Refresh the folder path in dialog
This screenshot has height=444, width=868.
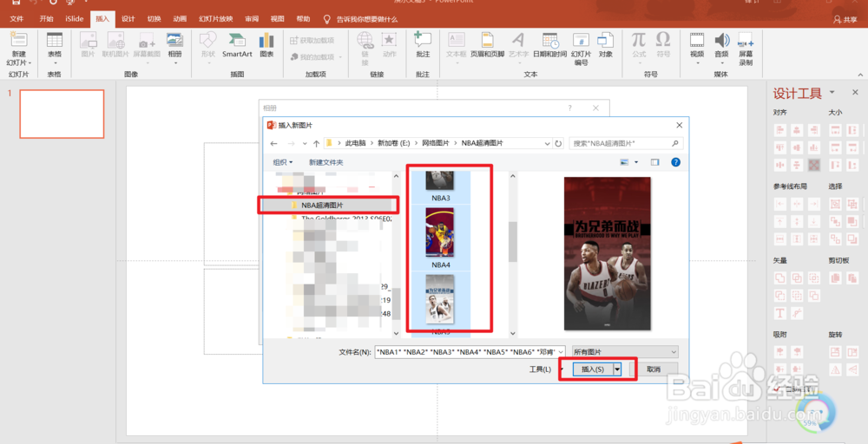tap(558, 143)
